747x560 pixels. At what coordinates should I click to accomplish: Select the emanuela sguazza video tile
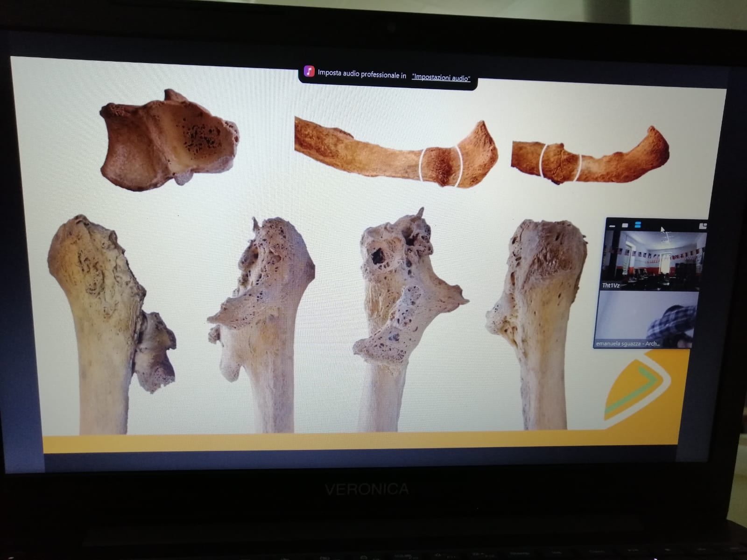click(646, 319)
